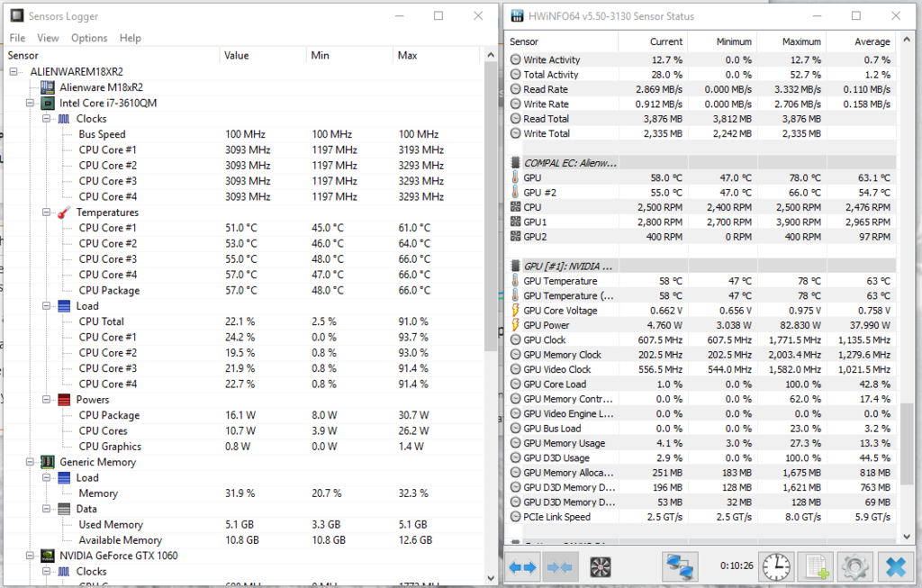
Task: Click the blue Load icon under Intel Core
Action: point(64,306)
